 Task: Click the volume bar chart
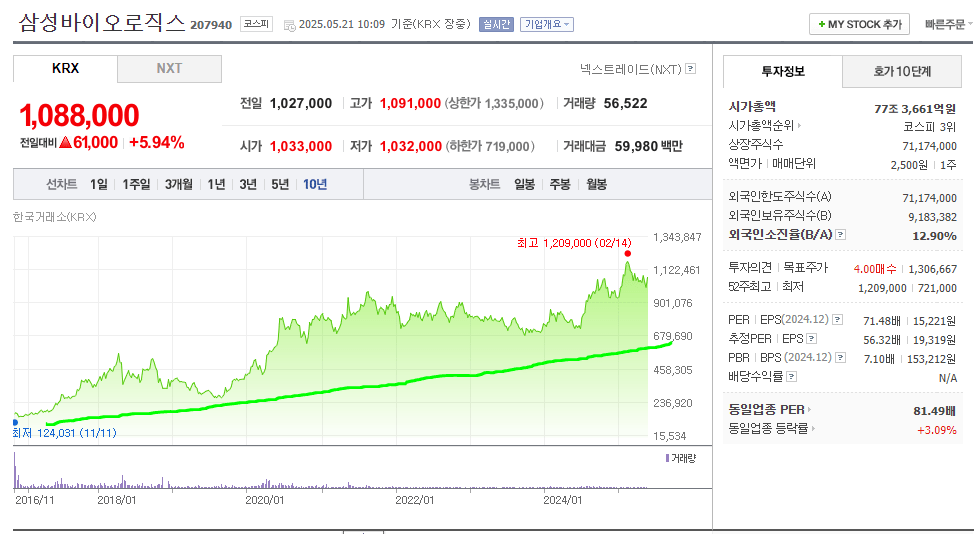pyautogui.click(x=331, y=472)
